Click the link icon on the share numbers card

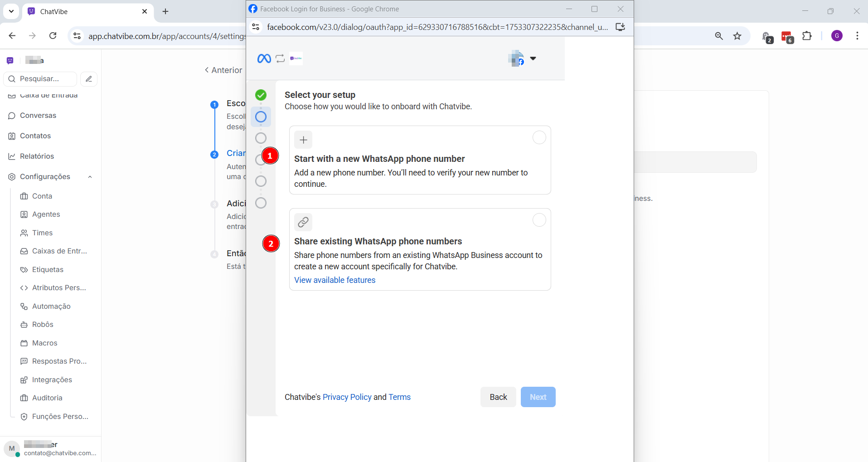coord(303,222)
